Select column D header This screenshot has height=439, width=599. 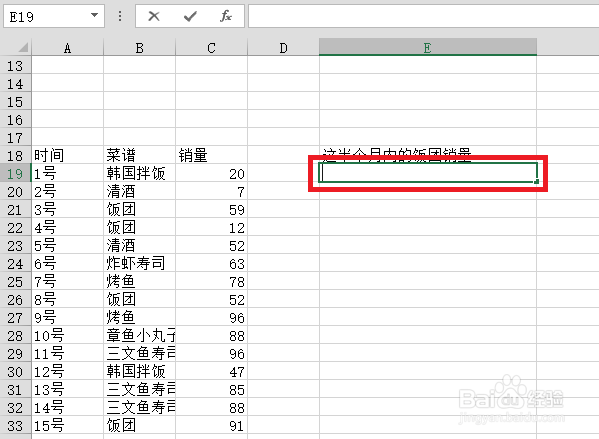click(283, 48)
